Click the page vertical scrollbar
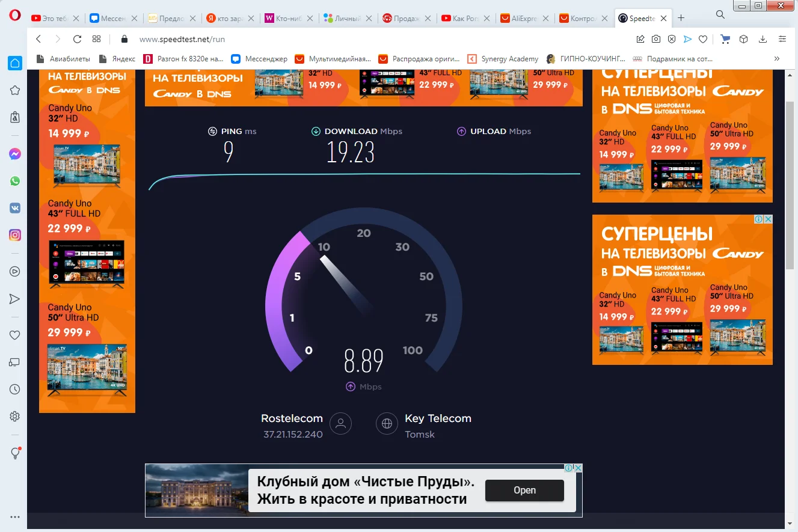The height and width of the screenshot is (532, 798). [x=790, y=186]
